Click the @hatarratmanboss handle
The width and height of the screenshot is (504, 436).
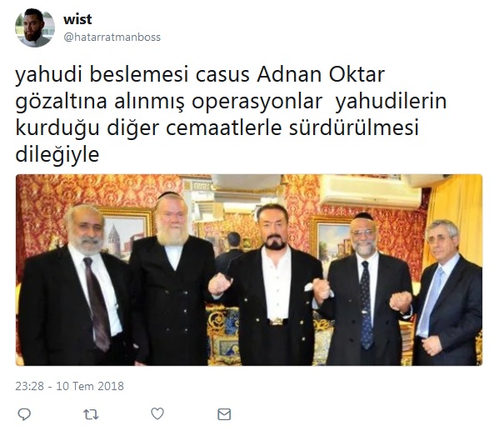112,38
